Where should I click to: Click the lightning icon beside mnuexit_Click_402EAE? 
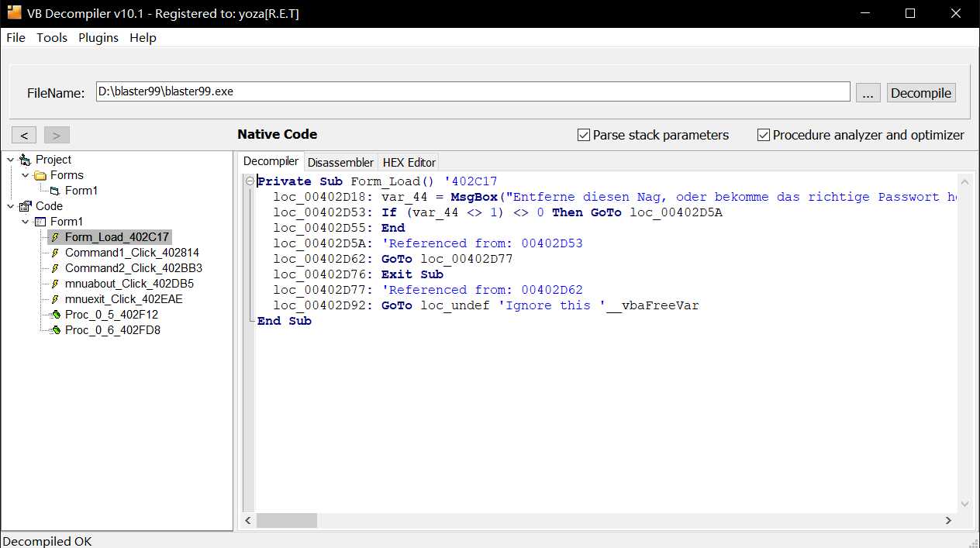[55, 299]
